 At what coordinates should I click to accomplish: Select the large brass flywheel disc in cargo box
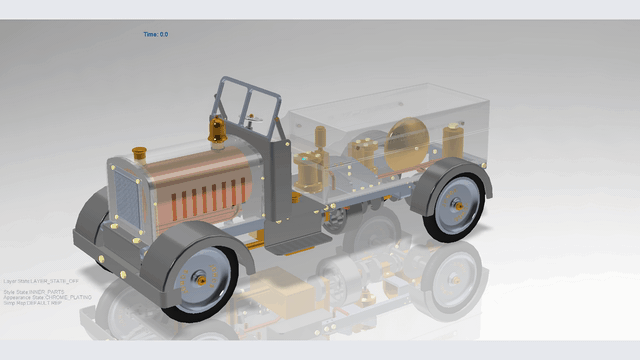pos(407,145)
